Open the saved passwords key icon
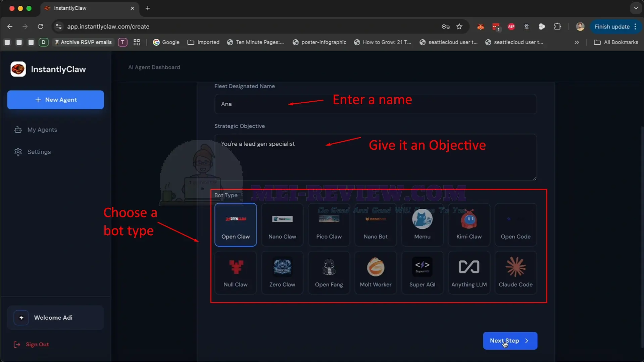Viewport: 644px width, 362px height. 445,27
